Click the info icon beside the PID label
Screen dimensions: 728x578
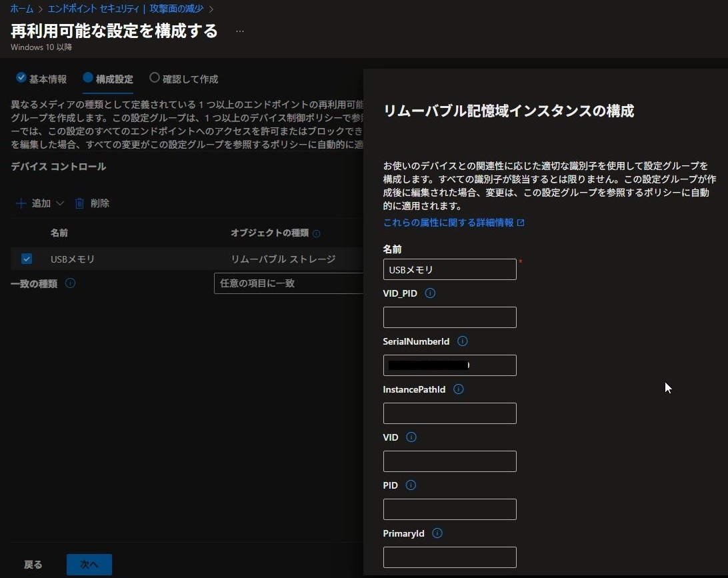(x=411, y=485)
